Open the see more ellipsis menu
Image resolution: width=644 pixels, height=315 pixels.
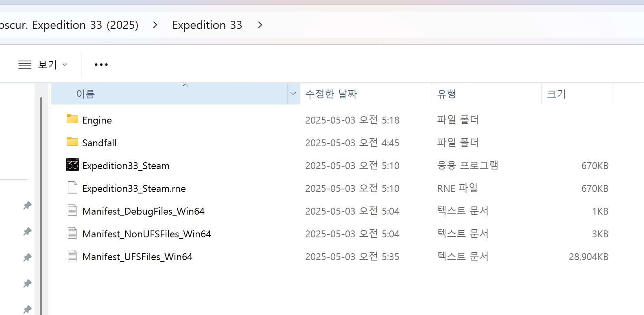pyautogui.click(x=101, y=65)
